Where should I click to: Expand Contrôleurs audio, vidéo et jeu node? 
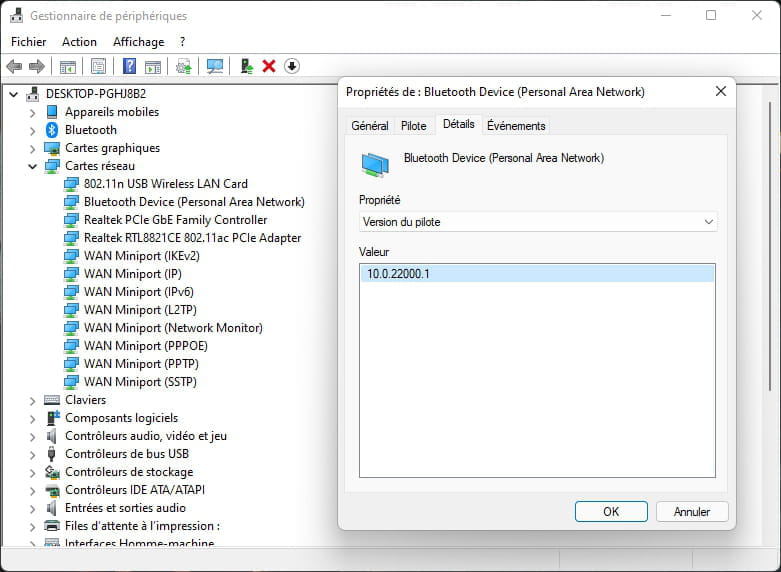(33, 436)
